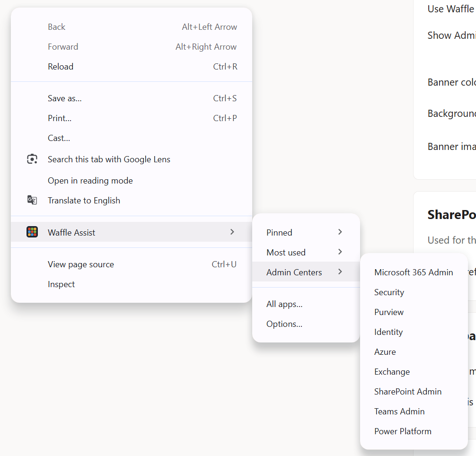Click the 'Used for th' description text
This screenshot has height=456, width=476.
point(451,240)
